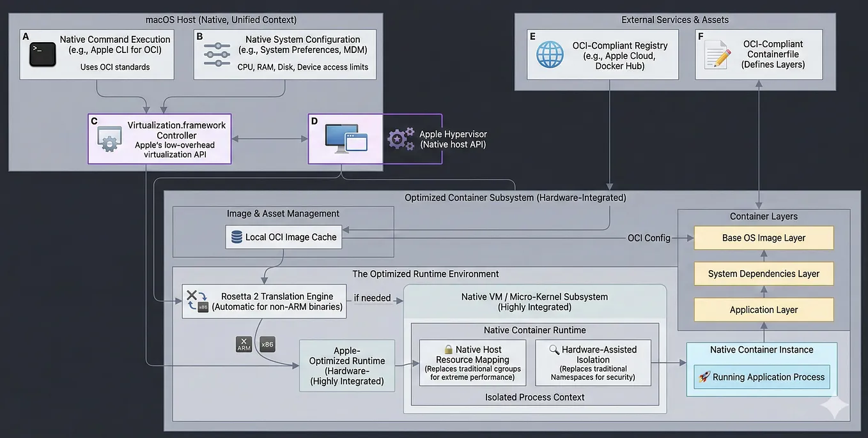This screenshot has height=438, width=868.
Task: Click 'Apple's low-overhead virtualization API' text
Action: (174, 149)
